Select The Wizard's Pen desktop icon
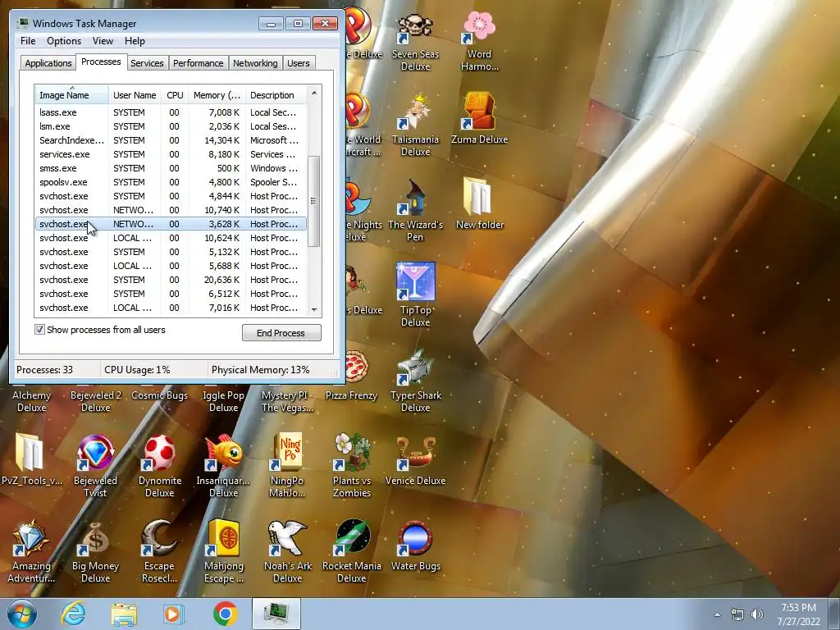Viewport: 840px width, 630px height. [415, 210]
